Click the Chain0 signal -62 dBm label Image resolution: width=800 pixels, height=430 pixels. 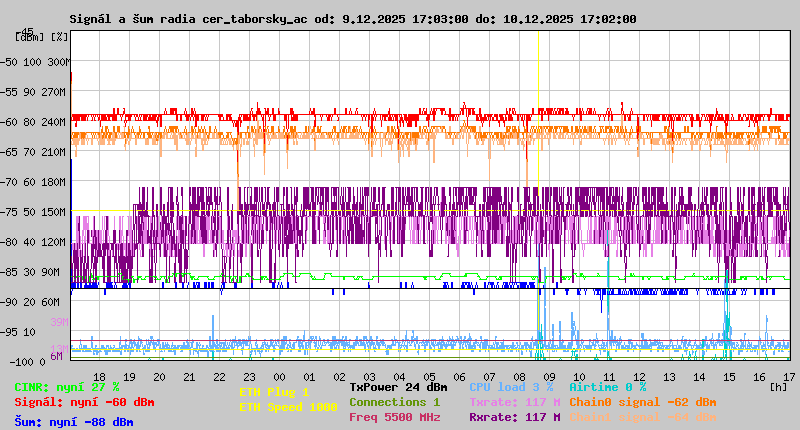click(x=643, y=402)
